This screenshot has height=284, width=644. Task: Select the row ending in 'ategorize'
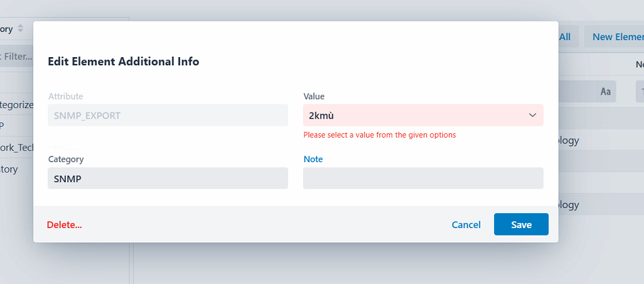(x=16, y=105)
